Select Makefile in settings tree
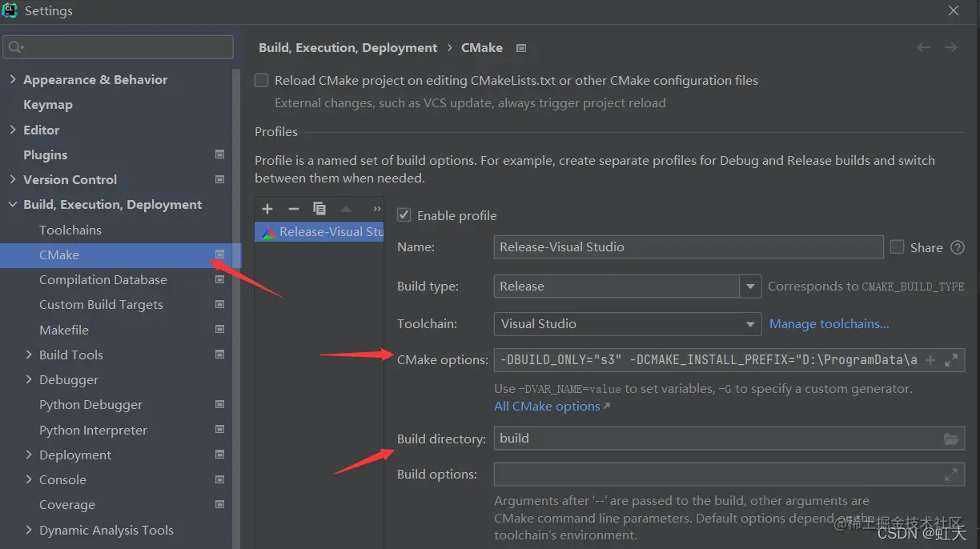 click(x=64, y=330)
